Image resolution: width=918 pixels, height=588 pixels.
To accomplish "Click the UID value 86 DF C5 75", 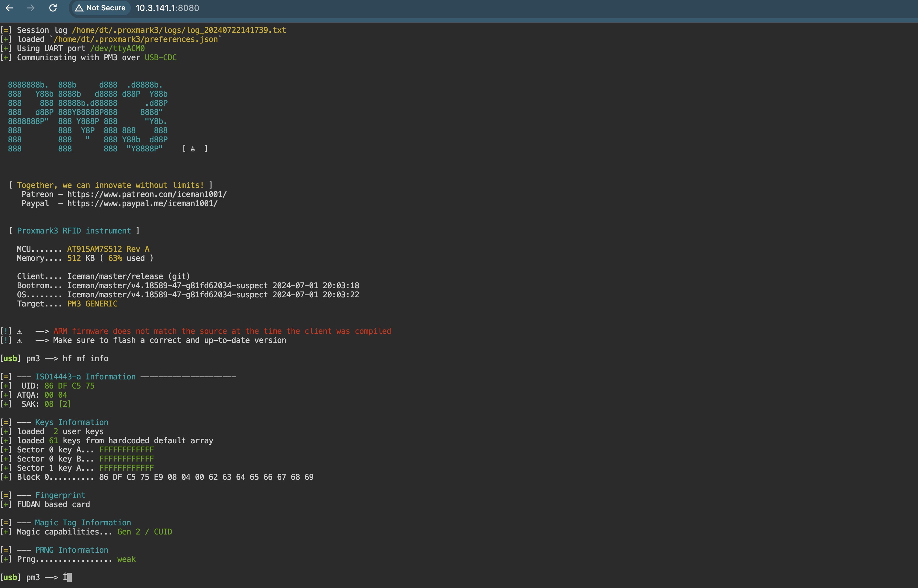I will tap(69, 386).
